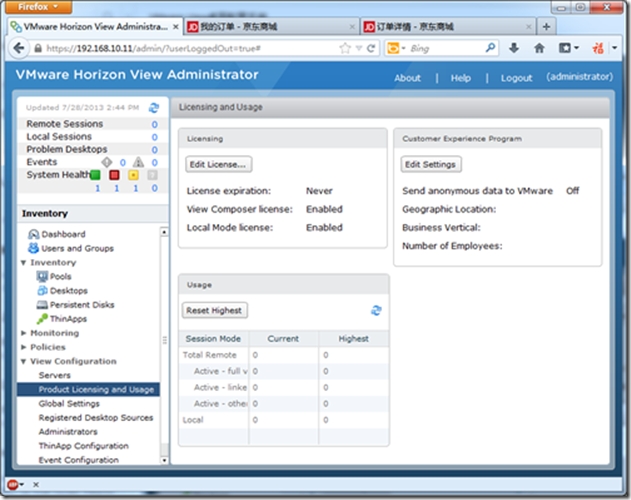Open the ABP dropdown arrow in the status bar
The width and height of the screenshot is (631, 500).
(22, 485)
